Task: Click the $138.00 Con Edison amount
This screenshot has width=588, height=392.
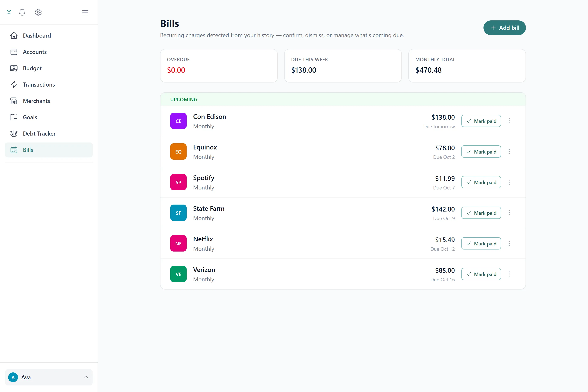Action: 443,117
